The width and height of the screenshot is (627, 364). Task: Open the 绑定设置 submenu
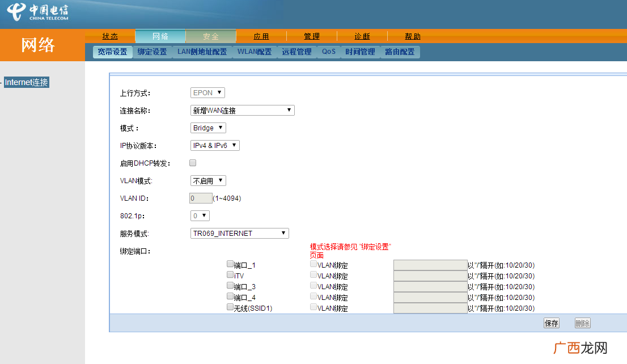click(152, 52)
